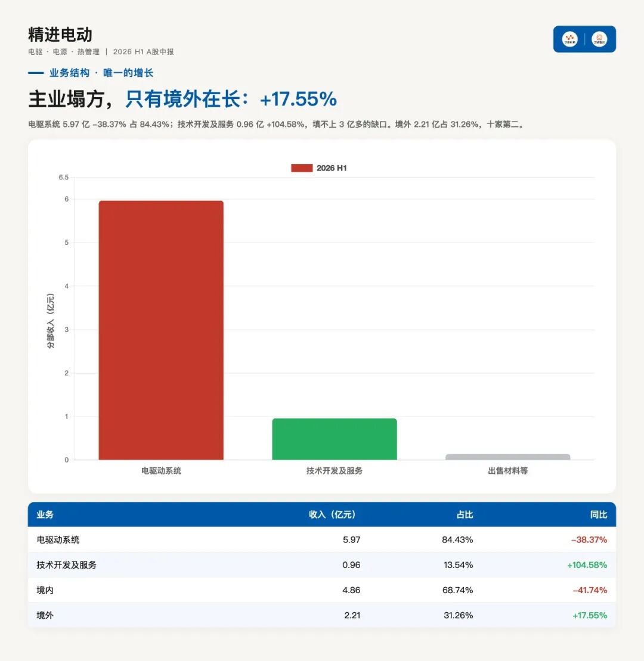Click the gray 出售材料等 bar
This screenshot has width=644, height=661.
(508, 457)
